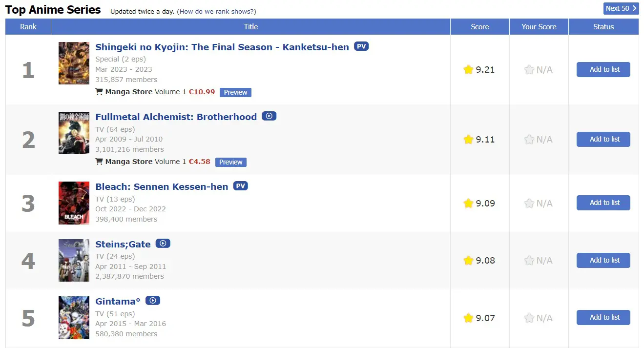Viewport: 644px width, 348px height.
Task: Open the Shingeki no Kyojin cover thumbnail
Action: pos(74,63)
